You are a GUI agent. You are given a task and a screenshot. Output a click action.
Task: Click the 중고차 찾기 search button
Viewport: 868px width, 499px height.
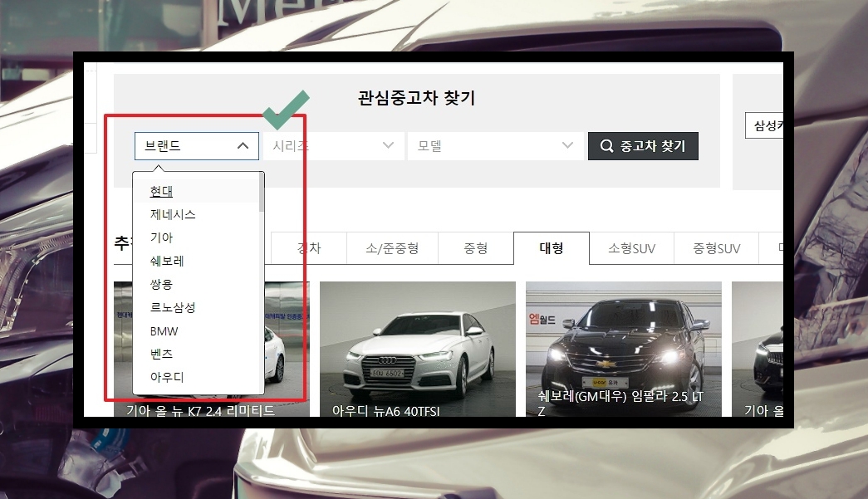[643, 146]
